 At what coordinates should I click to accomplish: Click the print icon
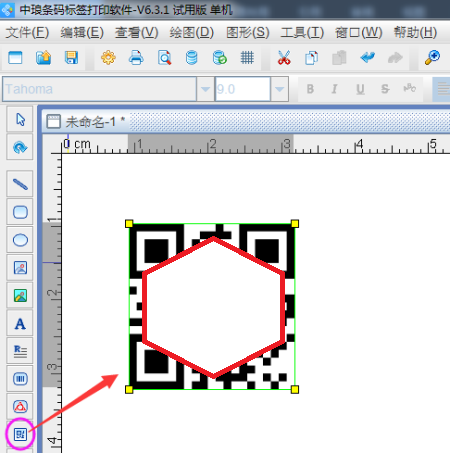tap(136, 58)
